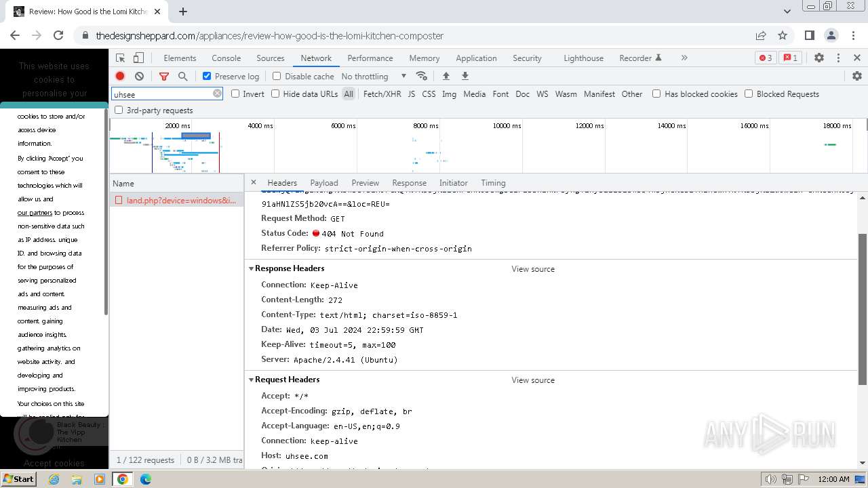View source of Request Headers
The image size is (868, 488).
point(533,380)
